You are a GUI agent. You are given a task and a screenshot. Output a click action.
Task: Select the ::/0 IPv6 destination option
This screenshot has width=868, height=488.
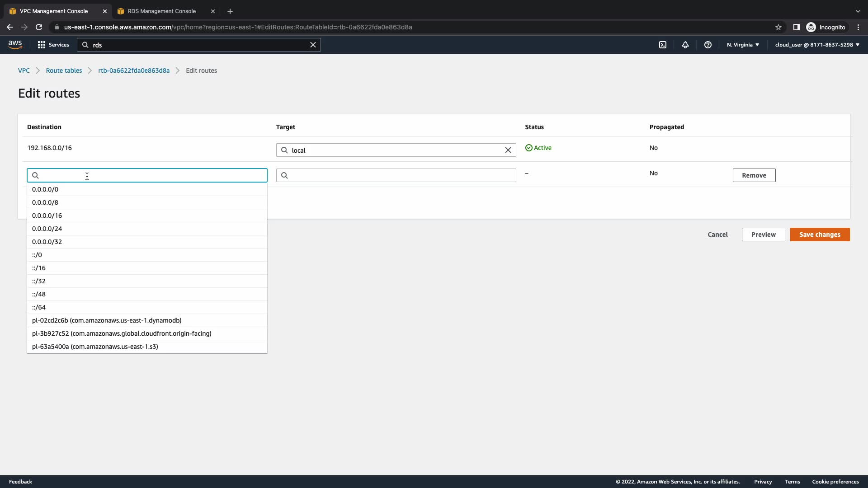pos(37,255)
